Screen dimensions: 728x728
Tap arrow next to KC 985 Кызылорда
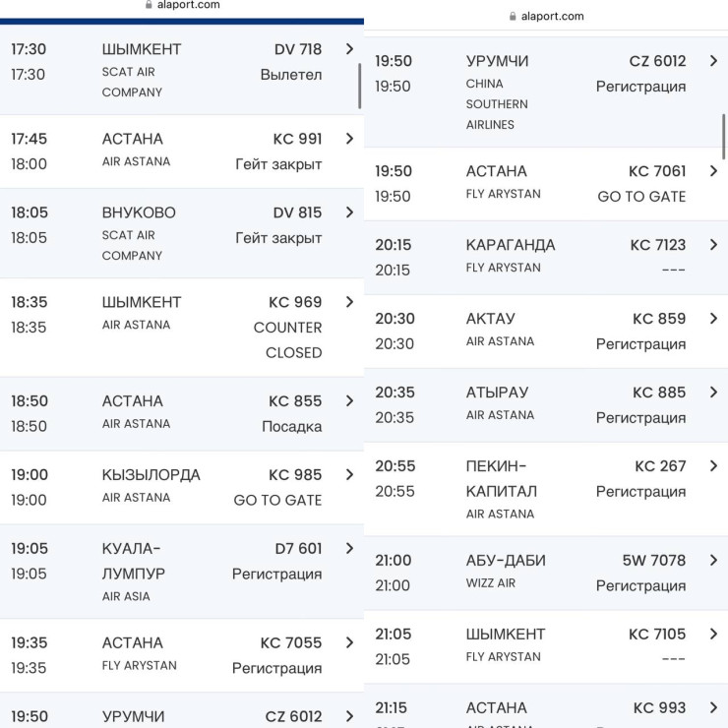coord(349,475)
